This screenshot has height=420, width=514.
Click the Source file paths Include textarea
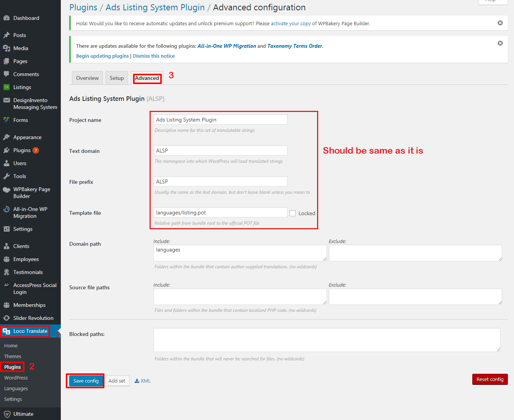pyautogui.click(x=240, y=297)
